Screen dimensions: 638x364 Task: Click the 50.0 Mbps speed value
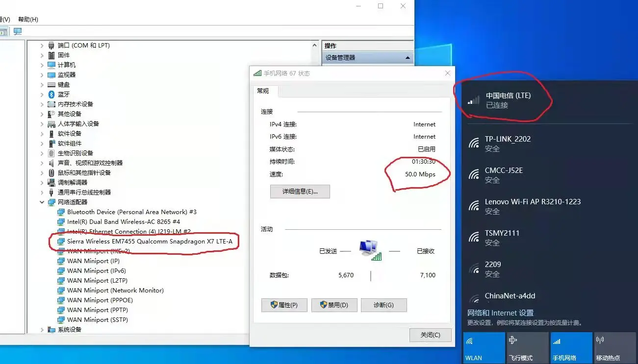click(x=420, y=174)
